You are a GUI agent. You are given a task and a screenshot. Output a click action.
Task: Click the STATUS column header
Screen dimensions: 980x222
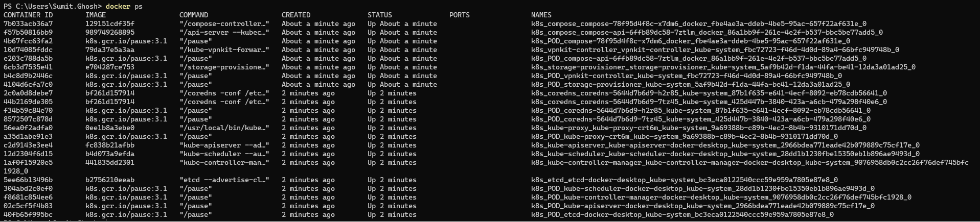tap(380, 15)
